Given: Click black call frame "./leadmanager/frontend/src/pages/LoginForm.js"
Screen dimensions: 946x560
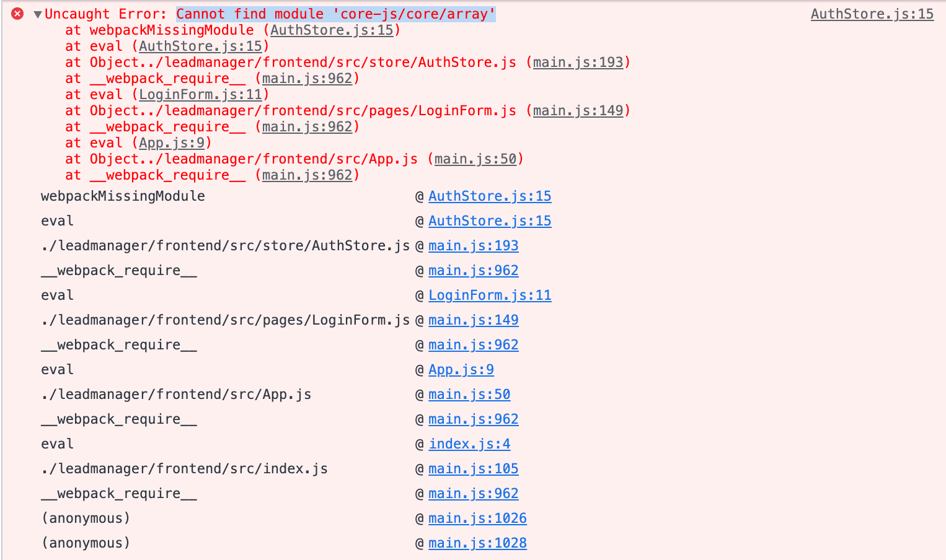Looking at the screenshot, I should click(x=225, y=320).
